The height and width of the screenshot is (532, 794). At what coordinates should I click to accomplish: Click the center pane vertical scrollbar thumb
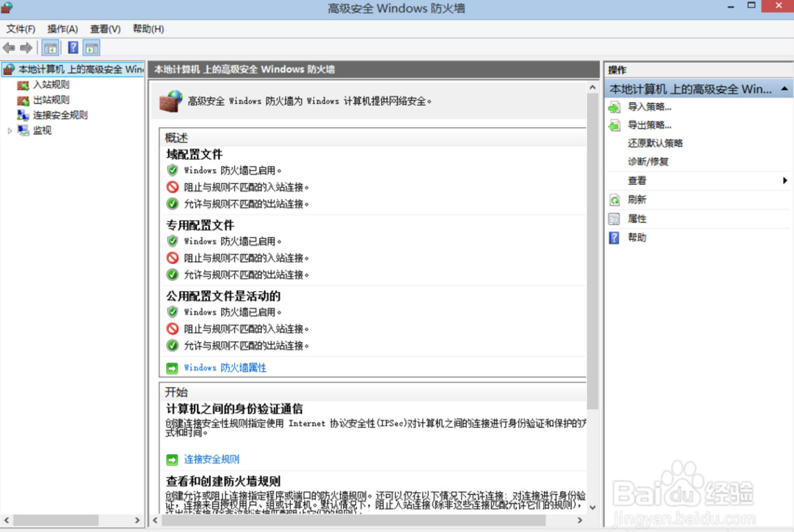593,251
